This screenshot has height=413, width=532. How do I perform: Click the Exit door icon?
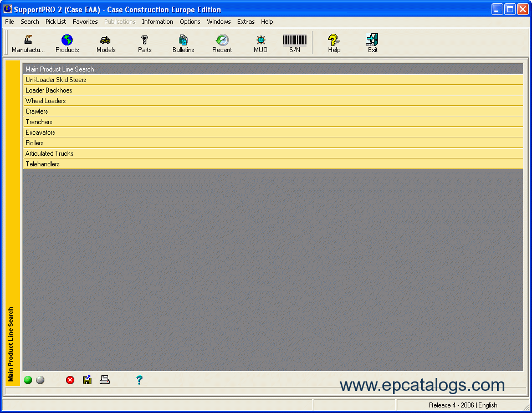click(372, 43)
